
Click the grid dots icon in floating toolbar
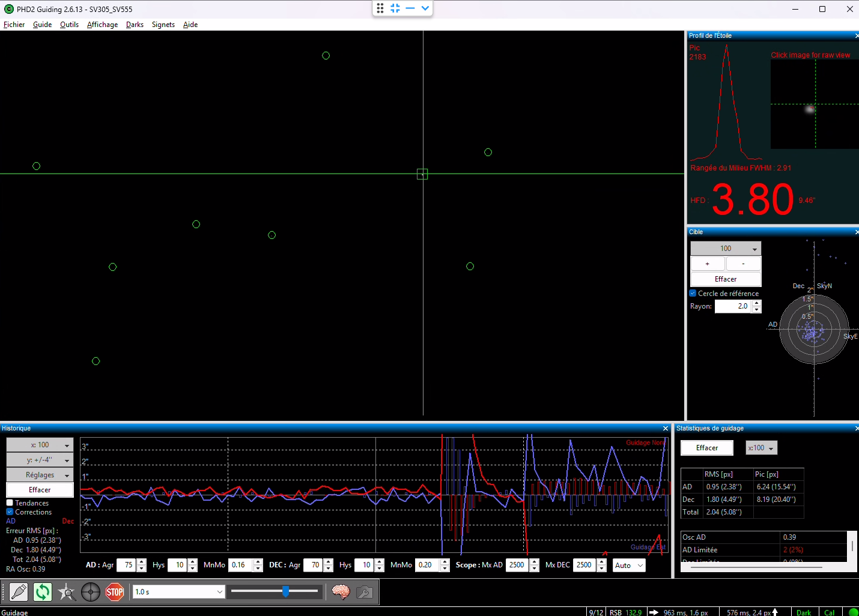[x=380, y=8]
